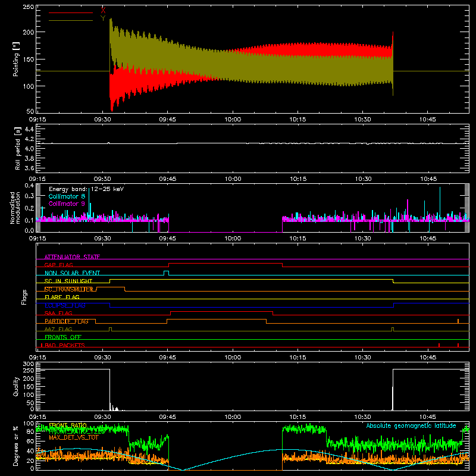Image resolution: width=476 pixels, height=476 pixels.
Task: Click the NON_SOLAR_EVENT pulse near 09:45
Action: 167,273
